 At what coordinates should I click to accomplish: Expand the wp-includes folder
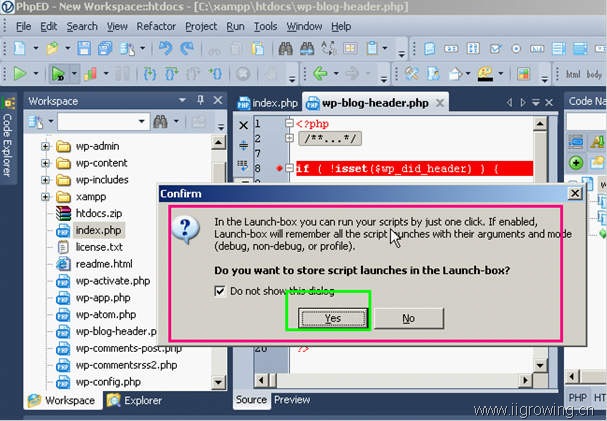point(45,180)
